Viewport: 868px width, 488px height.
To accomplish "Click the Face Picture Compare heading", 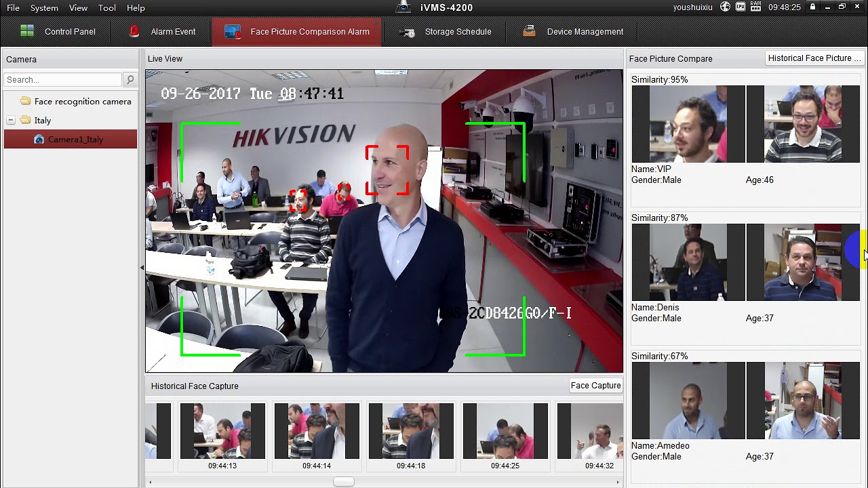I will (x=671, y=58).
